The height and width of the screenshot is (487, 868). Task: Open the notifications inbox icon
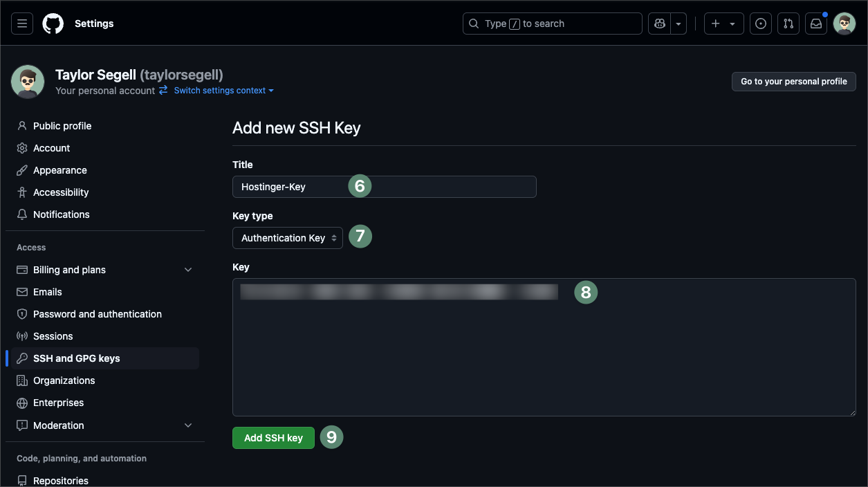(816, 24)
